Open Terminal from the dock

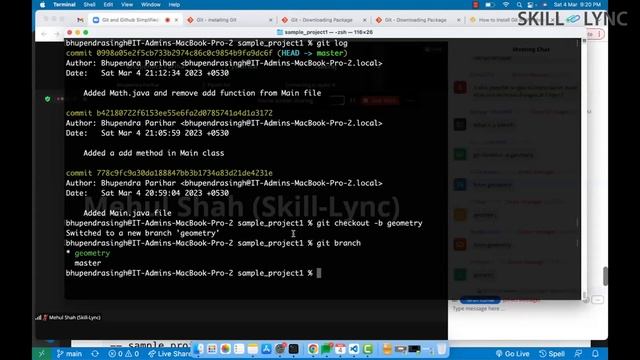pos(293,349)
